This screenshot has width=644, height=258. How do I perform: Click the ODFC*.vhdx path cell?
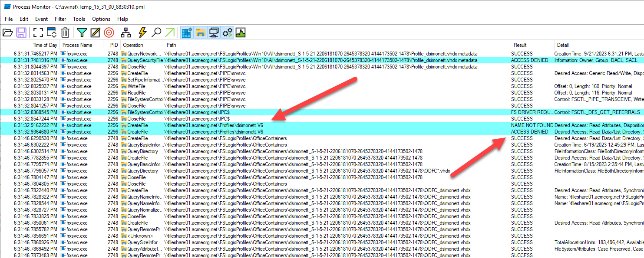[307, 171]
